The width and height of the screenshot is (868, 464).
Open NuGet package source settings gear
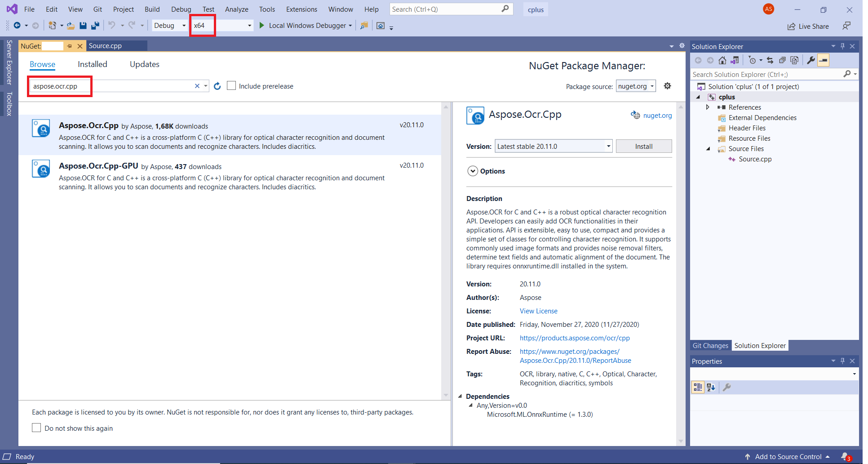[x=668, y=86]
